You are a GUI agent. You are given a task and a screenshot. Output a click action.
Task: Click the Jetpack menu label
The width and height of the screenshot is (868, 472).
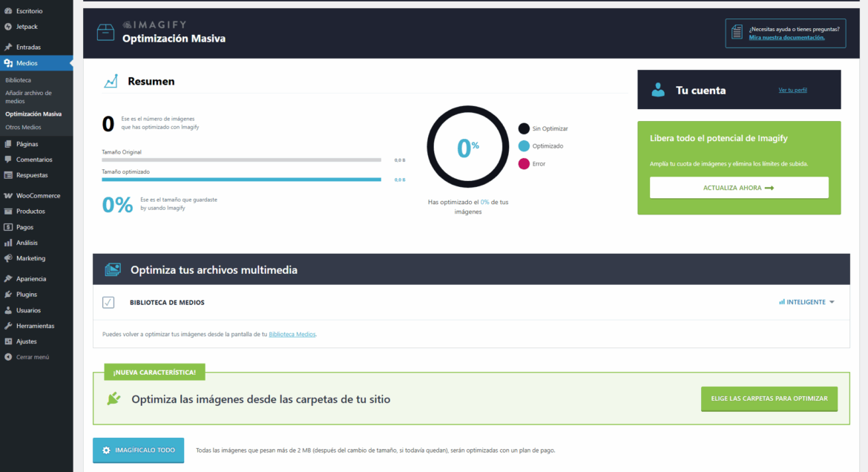[27, 27]
